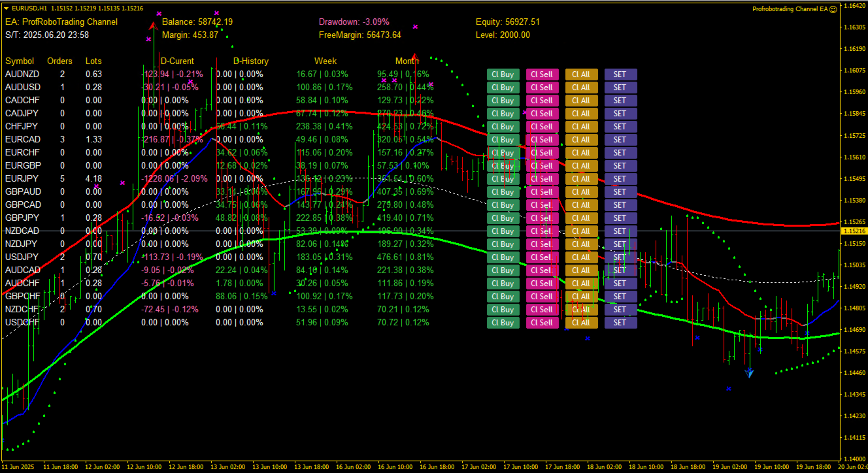Close buy orders for AUDNZD

[503, 74]
